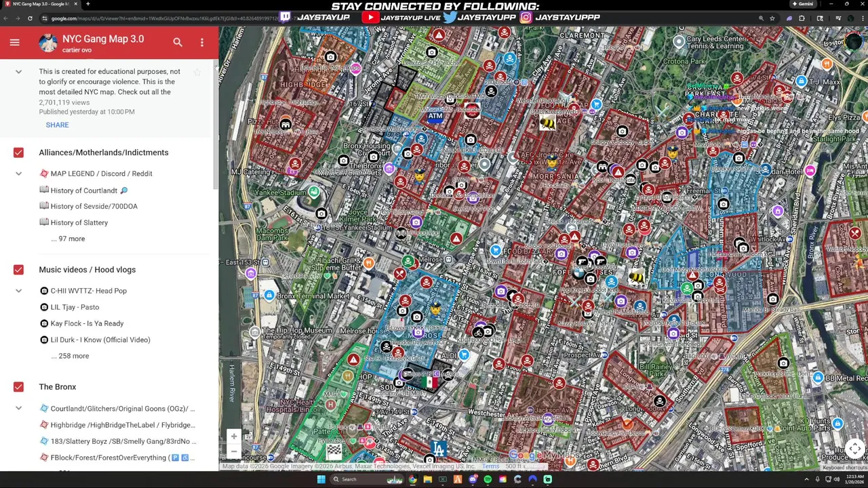This screenshot has width=868, height=488.
Task: Select The Hip Hop Museum pin
Action: pos(255,331)
